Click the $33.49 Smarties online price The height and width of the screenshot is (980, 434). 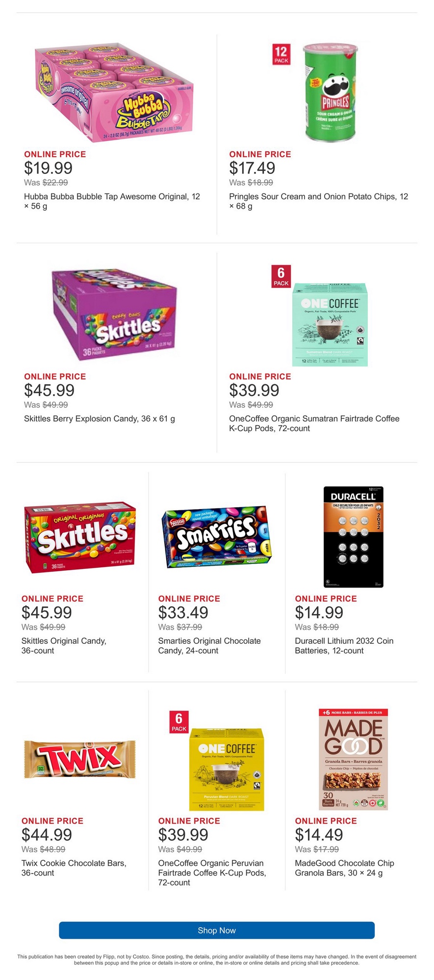(x=183, y=612)
